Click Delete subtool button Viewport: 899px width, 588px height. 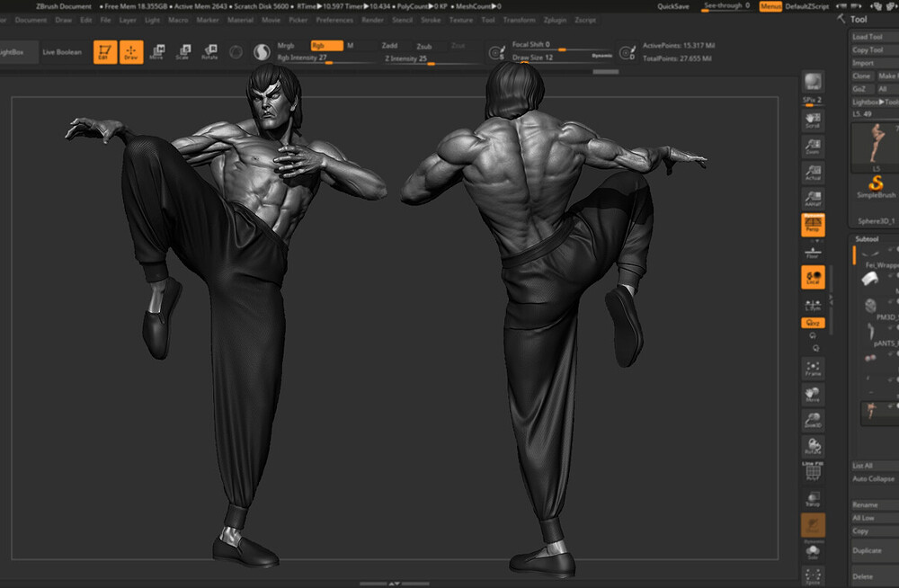pos(874,576)
